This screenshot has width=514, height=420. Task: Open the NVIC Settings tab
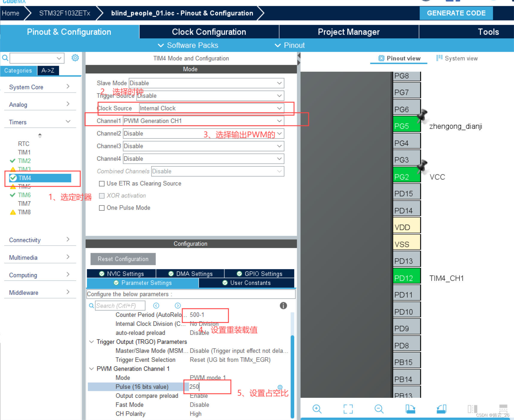pos(121,274)
